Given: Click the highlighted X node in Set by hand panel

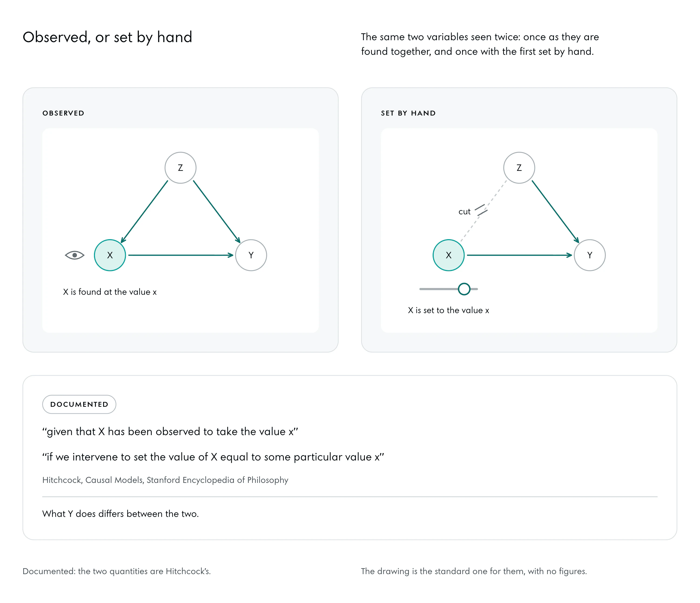Looking at the screenshot, I should [449, 255].
